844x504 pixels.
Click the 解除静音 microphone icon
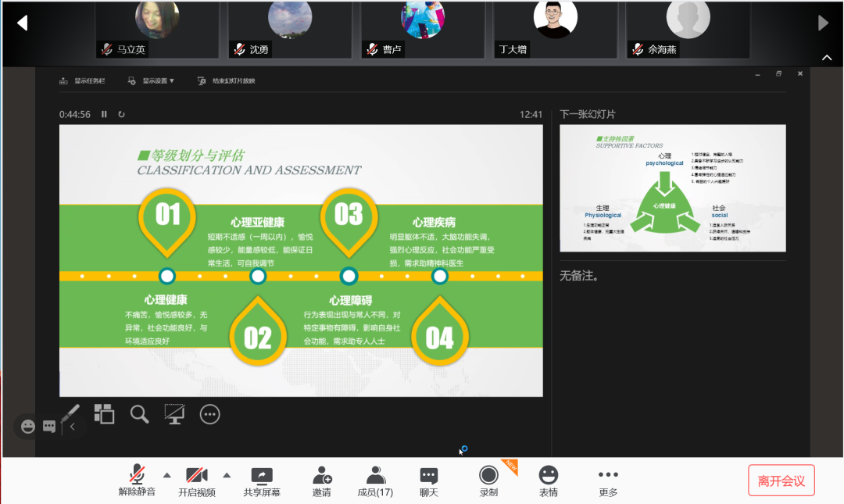[x=137, y=475]
